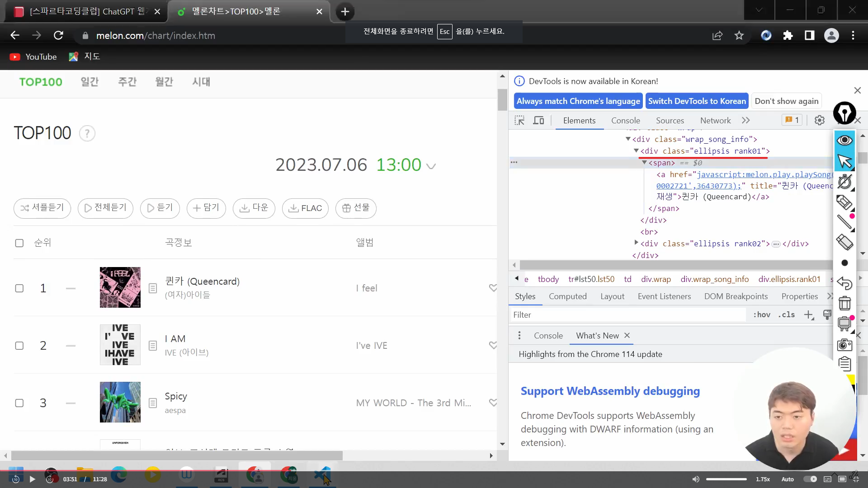The height and width of the screenshot is (488, 868).
Task: Bookmark this page with the star icon
Action: 739,35
